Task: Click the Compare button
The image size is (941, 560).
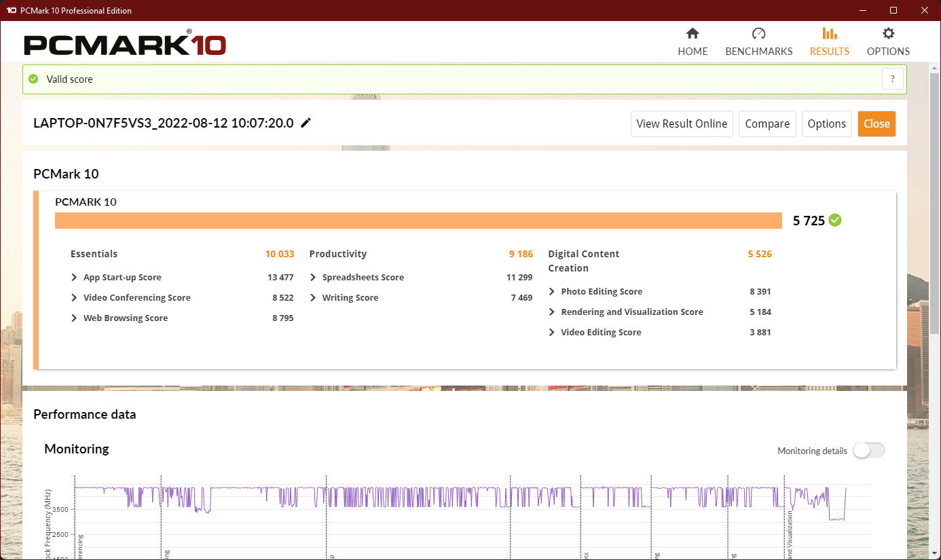Action: (x=767, y=124)
